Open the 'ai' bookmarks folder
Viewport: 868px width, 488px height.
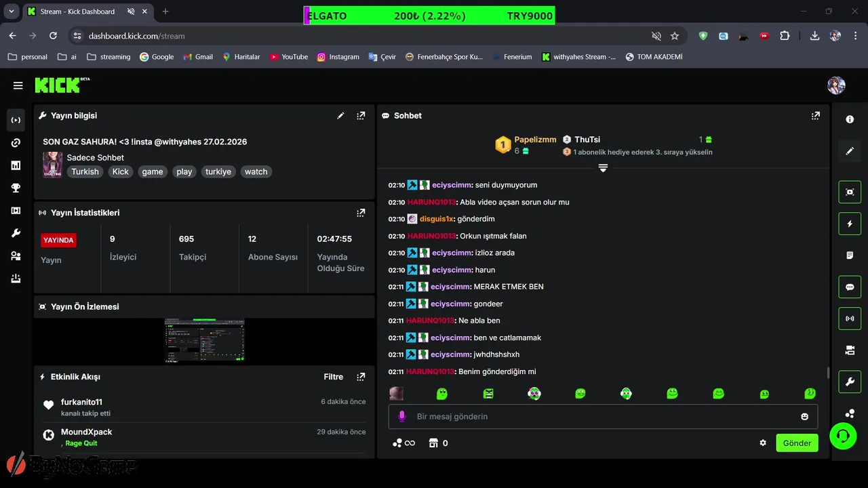coord(67,57)
